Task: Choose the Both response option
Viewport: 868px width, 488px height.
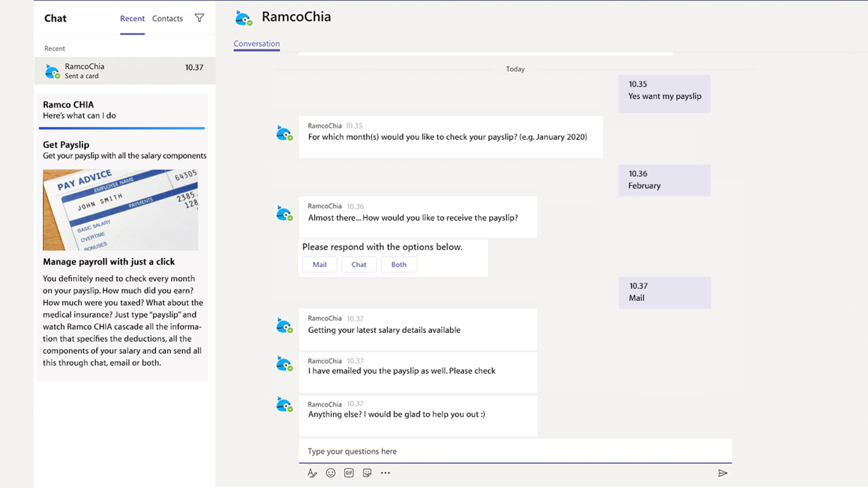Action: click(x=399, y=264)
